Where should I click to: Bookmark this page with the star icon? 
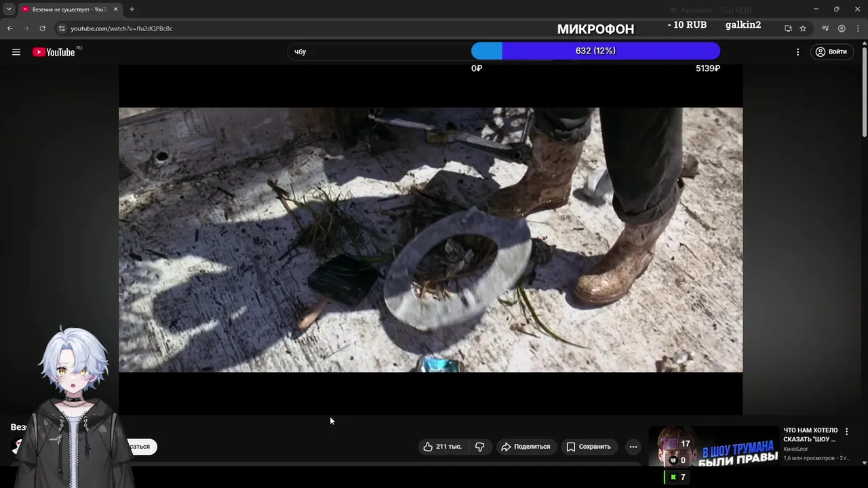click(x=803, y=28)
